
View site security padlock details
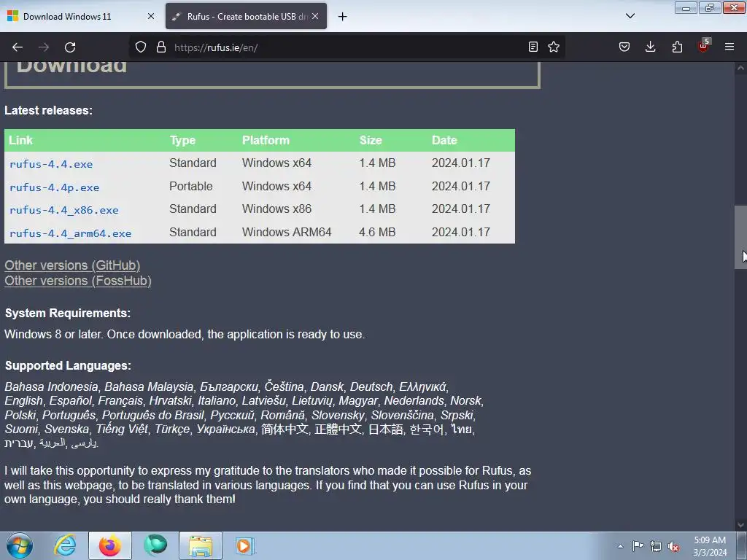click(161, 47)
